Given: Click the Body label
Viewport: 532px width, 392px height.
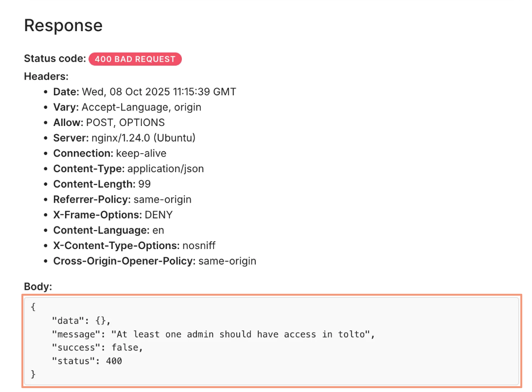Looking at the screenshot, I should pos(38,287).
